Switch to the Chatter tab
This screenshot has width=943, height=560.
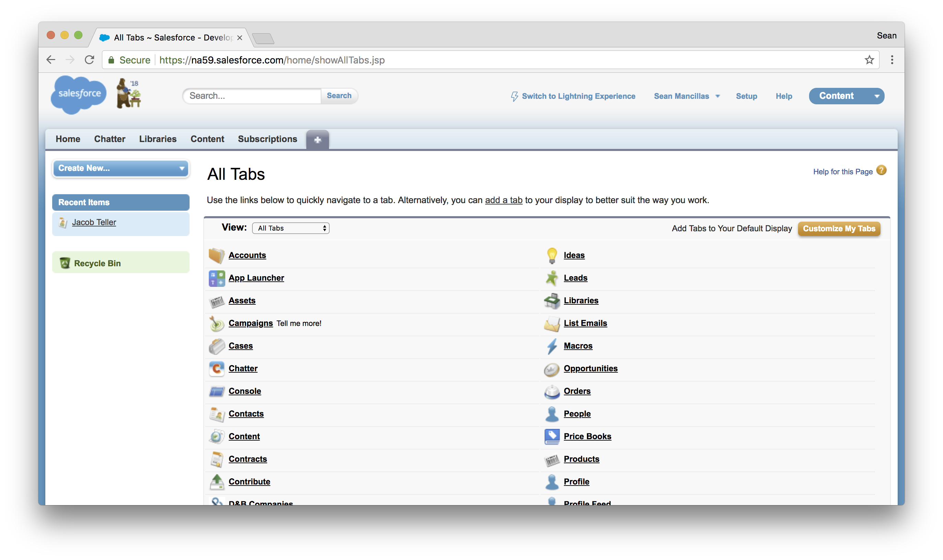(110, 139)
